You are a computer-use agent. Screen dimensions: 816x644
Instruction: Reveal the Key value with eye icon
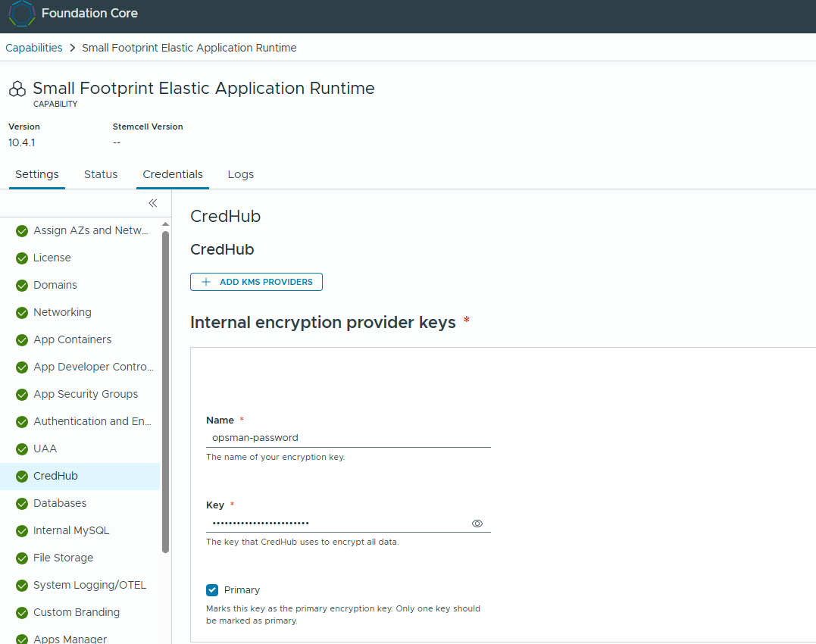click(x=477, y=524)
